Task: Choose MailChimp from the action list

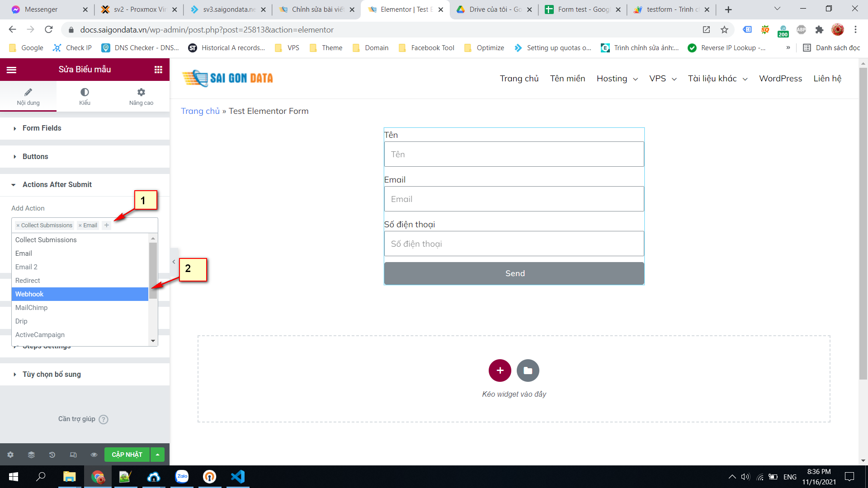Action: point(80,308)
